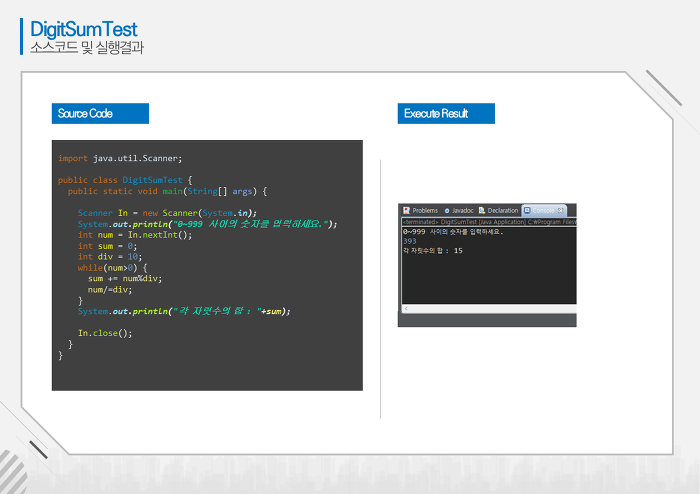Click the Javadoc @ icon
This screenshot has width=700, height=494.
pos(447,211)
